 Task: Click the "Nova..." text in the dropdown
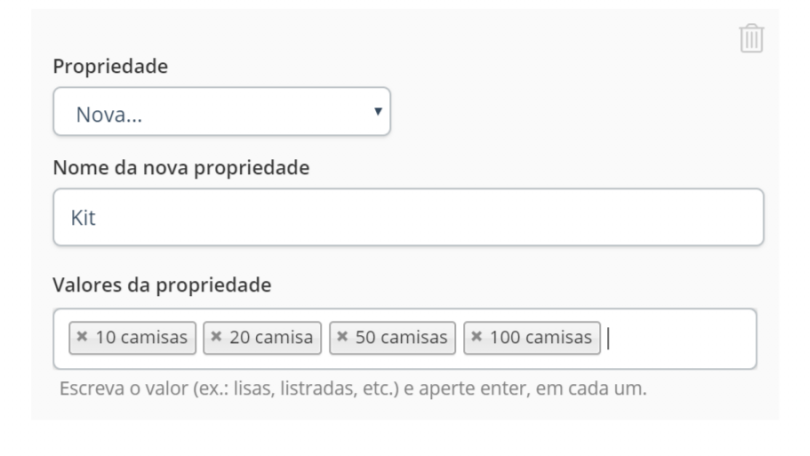[x=109, y=114]
